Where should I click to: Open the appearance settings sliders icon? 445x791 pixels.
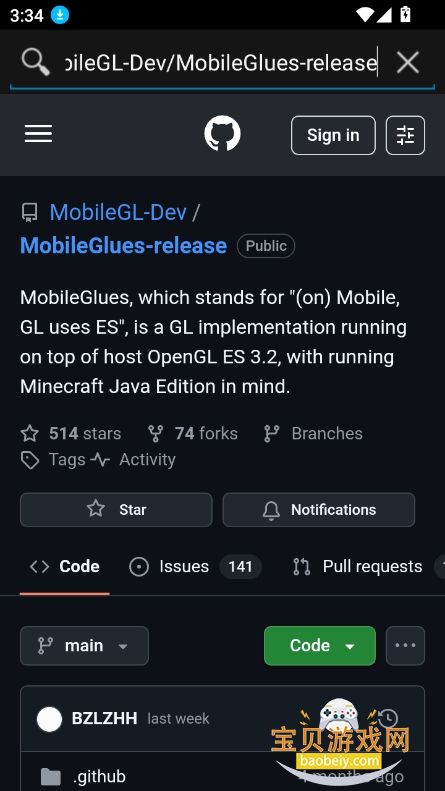[x=405, y=135]
